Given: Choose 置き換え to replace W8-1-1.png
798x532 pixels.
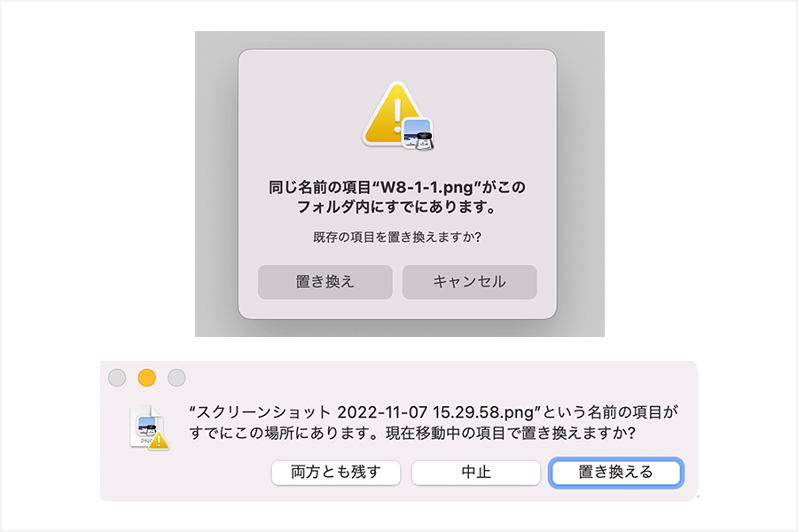Looking at the screenshot, I should (x=325, y=282).
